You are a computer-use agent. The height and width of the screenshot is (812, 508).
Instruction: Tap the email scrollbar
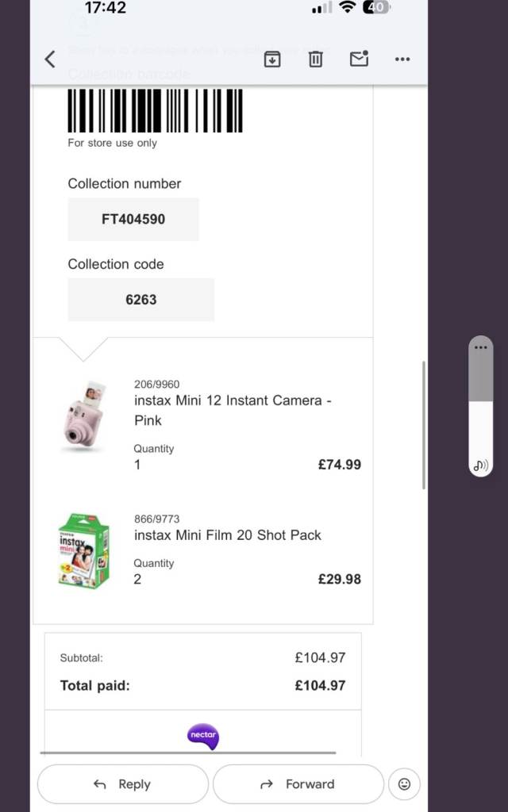tap(424, 425)
